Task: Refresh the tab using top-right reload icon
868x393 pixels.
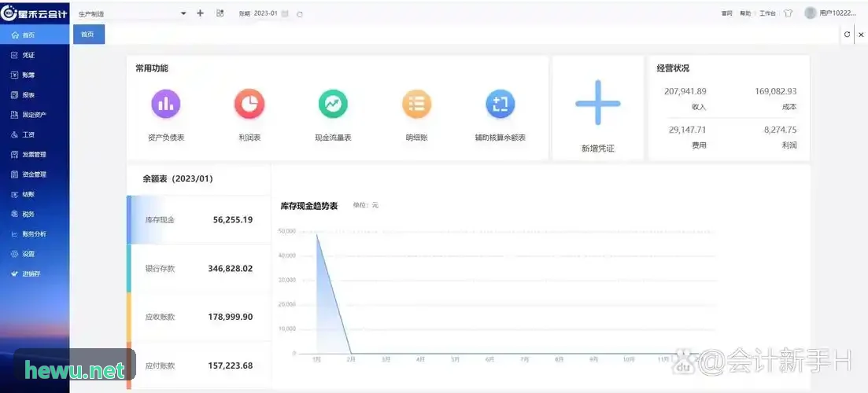Action: [847, 35]
